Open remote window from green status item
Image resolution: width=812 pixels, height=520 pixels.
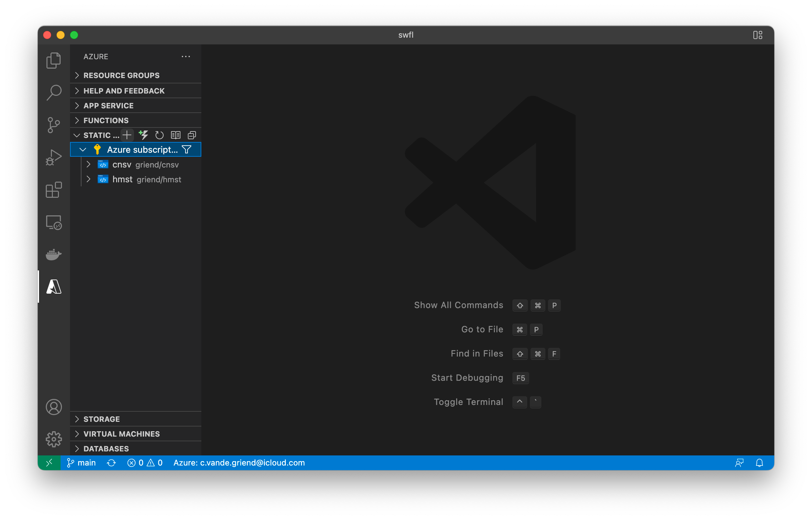click(x=49, y=462)
